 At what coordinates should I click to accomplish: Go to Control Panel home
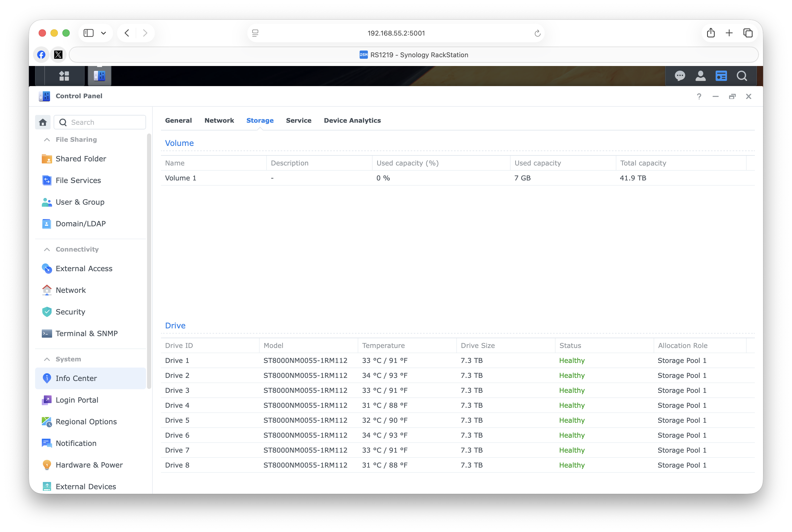43,122
